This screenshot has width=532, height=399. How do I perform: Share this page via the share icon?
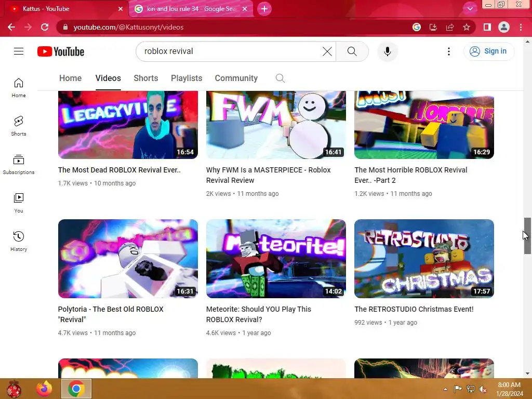[450, 27]
